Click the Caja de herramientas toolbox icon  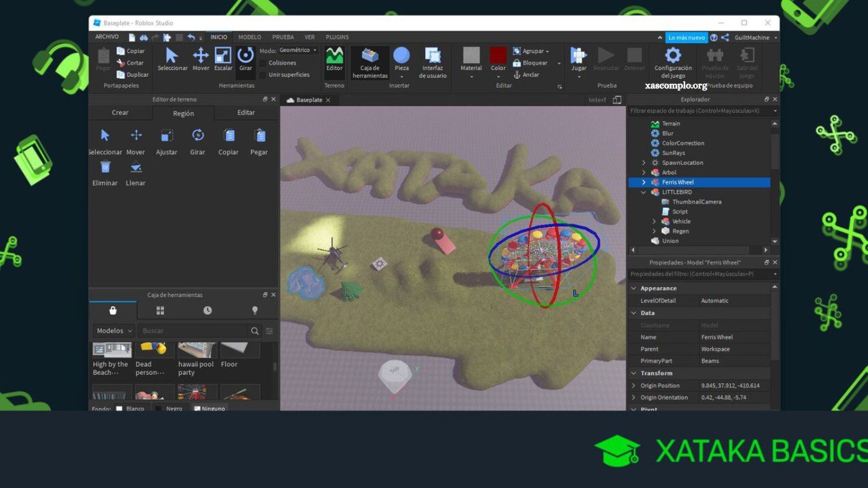coord(370,57)
